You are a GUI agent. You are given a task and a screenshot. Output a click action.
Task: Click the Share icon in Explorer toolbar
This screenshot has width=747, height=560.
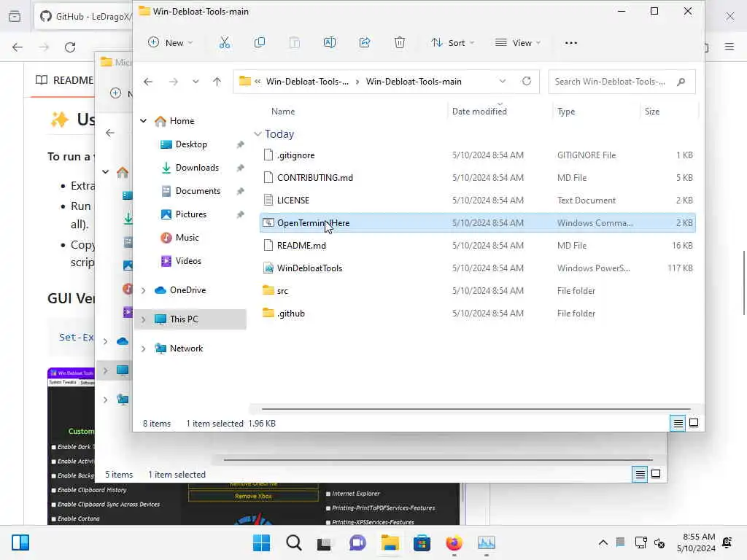(x=365, y=43)
